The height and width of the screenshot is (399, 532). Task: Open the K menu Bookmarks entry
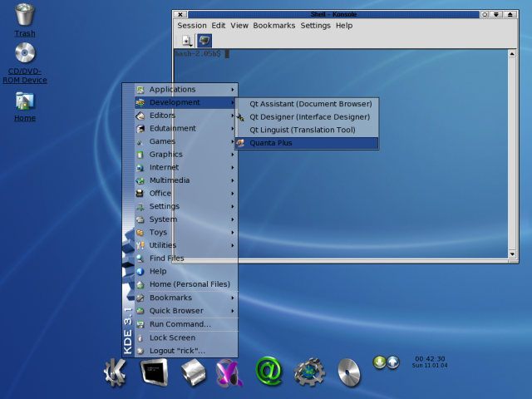point(186,298)
